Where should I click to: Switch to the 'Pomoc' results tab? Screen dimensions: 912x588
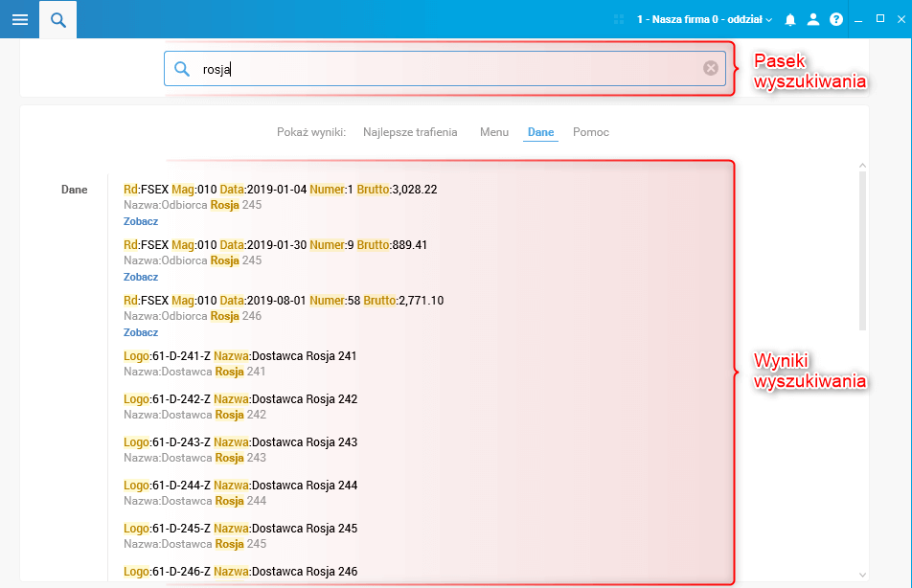tap(591, 132)
